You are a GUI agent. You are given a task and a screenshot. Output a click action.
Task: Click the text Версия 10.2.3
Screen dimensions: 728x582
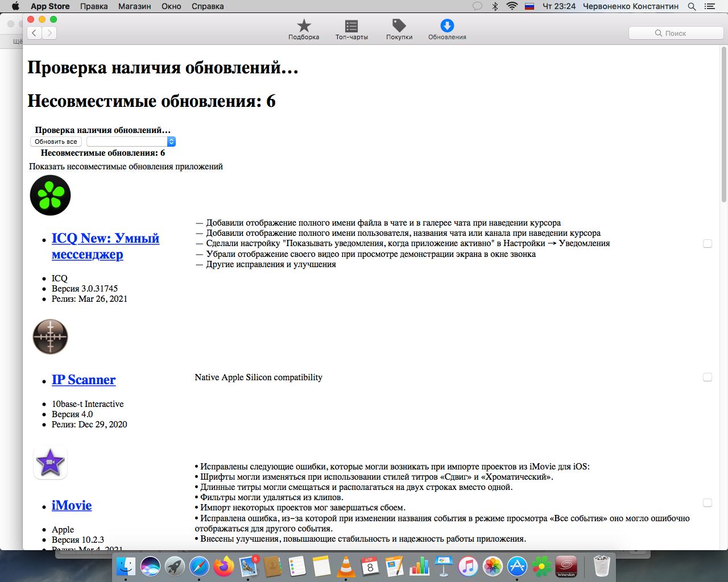point(78,539)
